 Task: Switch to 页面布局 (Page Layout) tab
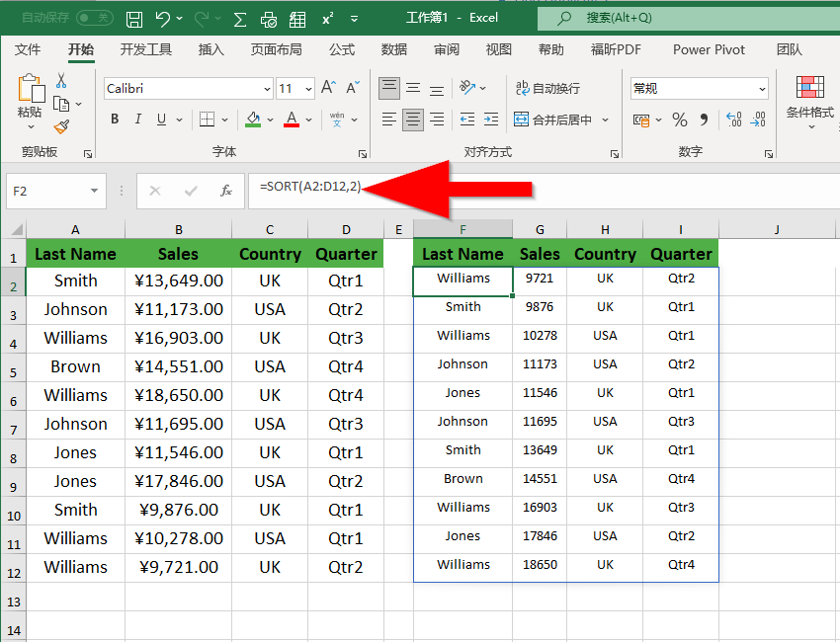277,49
